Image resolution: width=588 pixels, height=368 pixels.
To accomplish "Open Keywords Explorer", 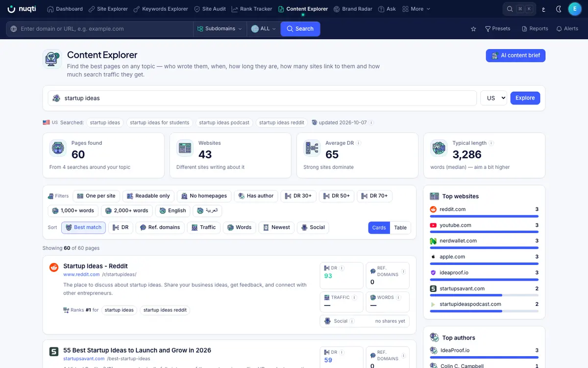I will point(161,9).
